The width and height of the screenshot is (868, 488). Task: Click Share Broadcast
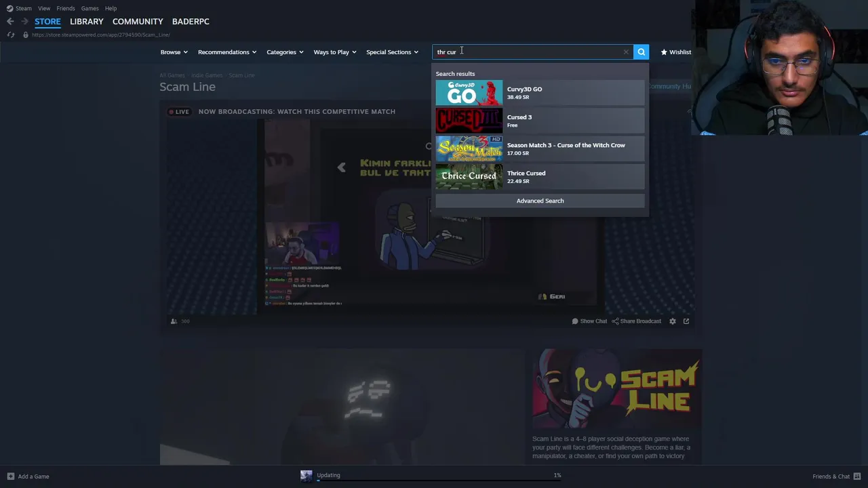click(637, 321)
